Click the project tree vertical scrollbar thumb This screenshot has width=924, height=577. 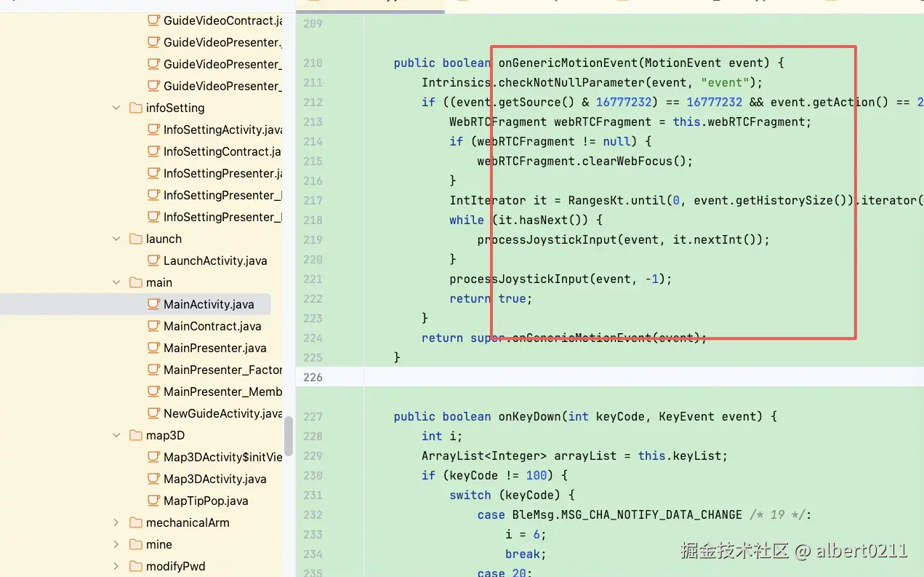289,436
